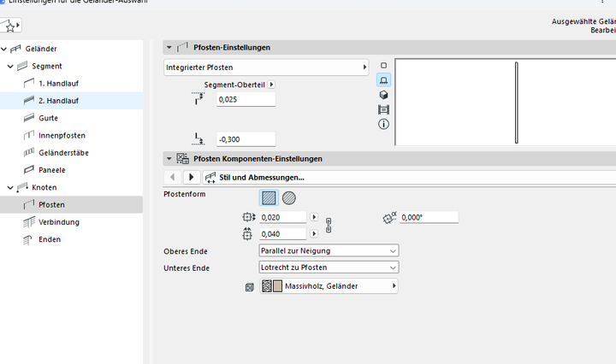
Task: Edit the 0,000° rotation angle field
Action: (429, 217)
